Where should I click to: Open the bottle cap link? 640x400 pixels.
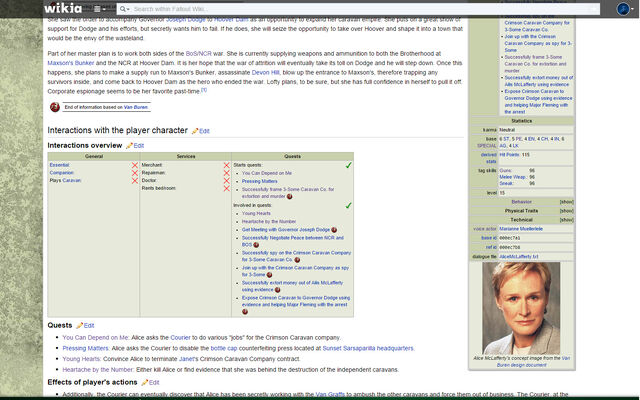(224, 348)
